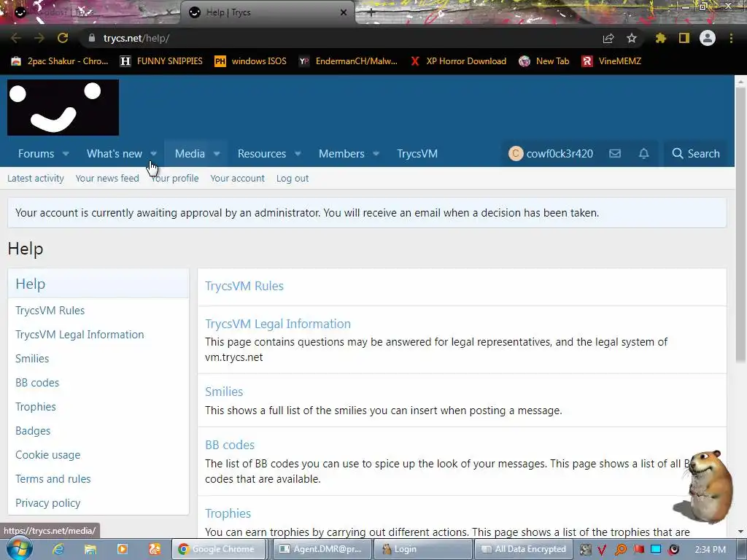
Task: Switch to the Google Chrome taskbar button
Action: 218,549
